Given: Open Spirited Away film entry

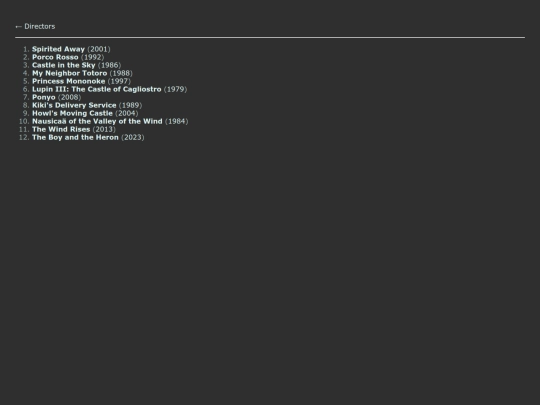Looking at the screenshot, I should pos(58,49).
